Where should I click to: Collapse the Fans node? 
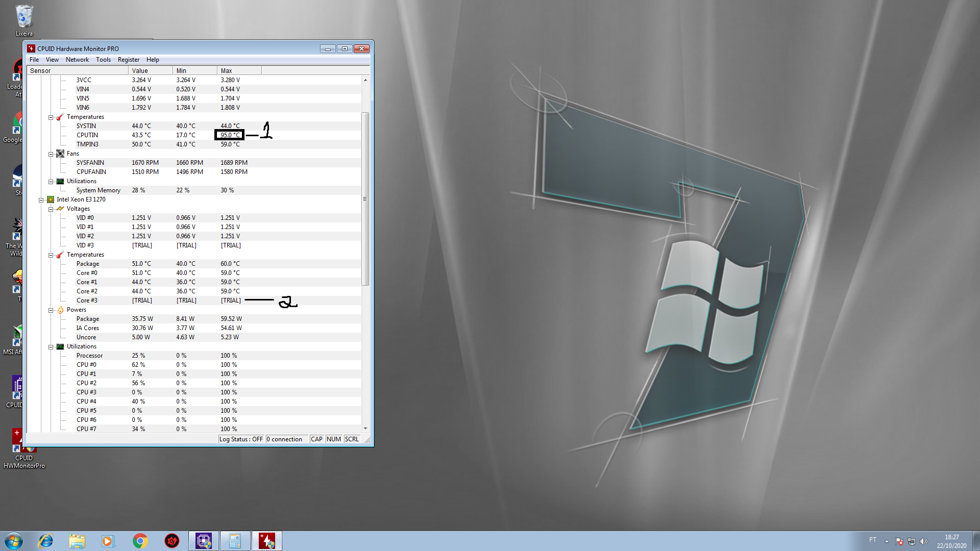click(51, 154)
